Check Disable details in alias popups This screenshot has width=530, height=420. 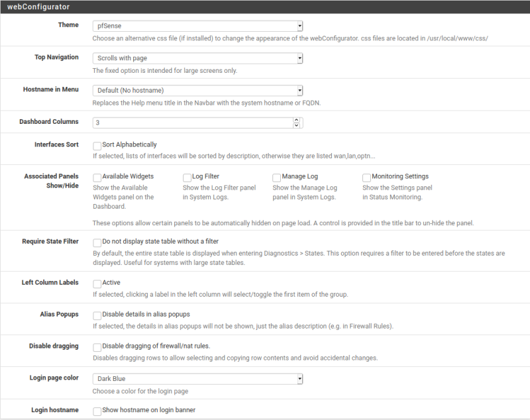[x=97, y=315]
